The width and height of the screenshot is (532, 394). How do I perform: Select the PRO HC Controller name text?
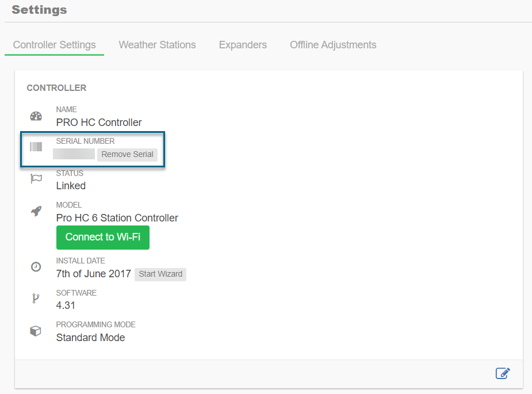[98, 123]
